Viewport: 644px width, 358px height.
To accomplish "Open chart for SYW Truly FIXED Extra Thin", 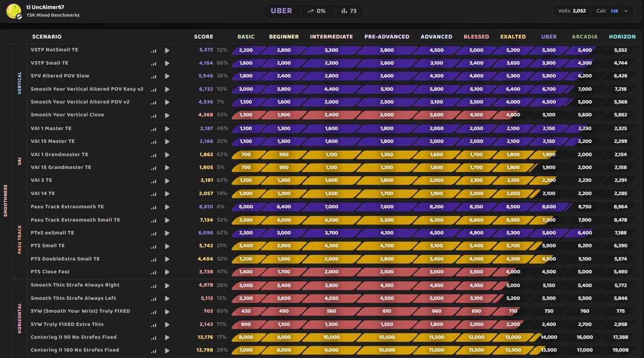I will 153,324.
